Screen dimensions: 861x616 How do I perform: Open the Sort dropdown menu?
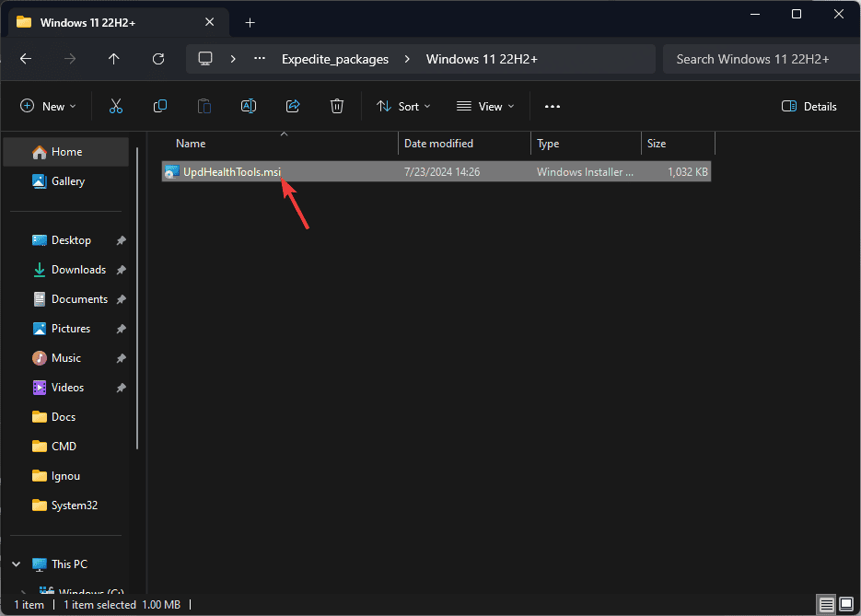[x=403, y=107]
